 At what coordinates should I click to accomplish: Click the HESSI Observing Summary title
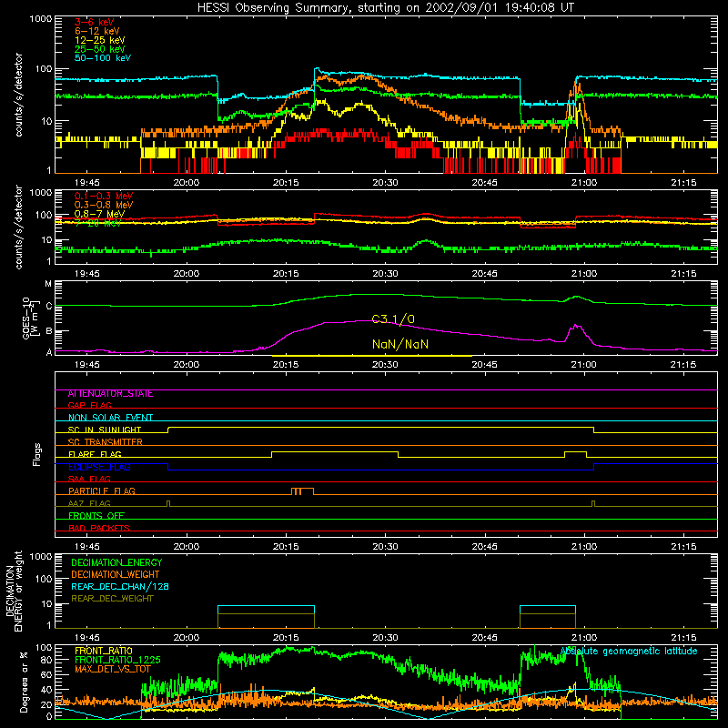point(385,8)
